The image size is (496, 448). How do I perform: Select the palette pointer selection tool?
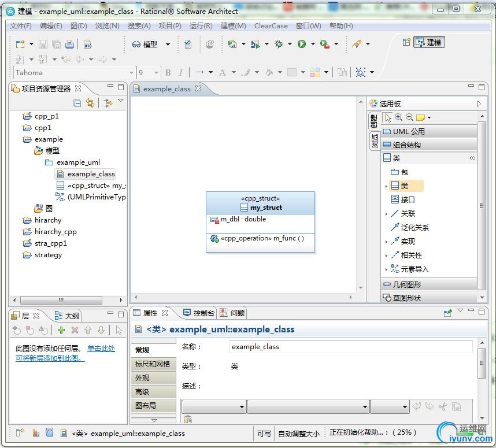388,117
